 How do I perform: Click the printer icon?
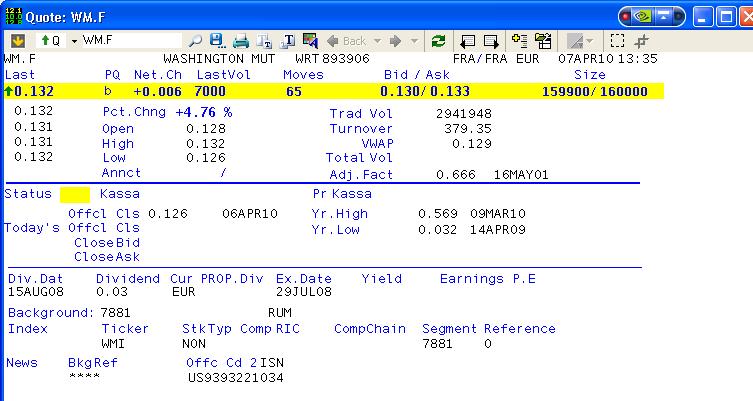click(x=241, y=41)
